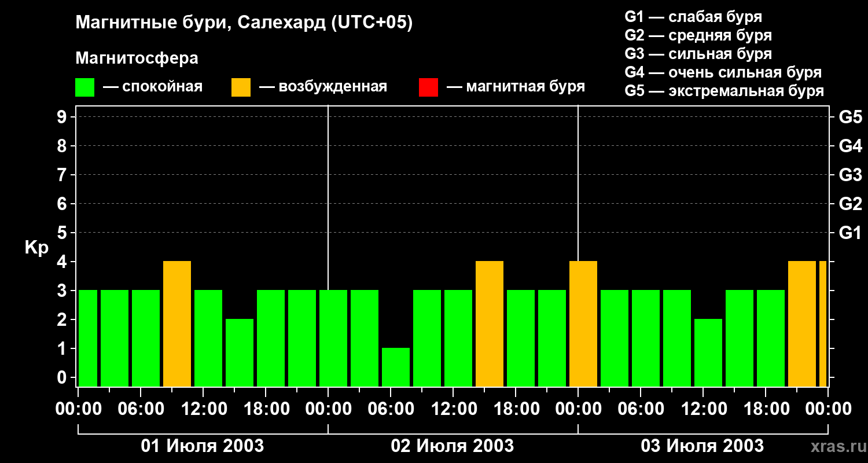The width and height of the screenshot is (868, 463).
Task: Click the 'G2 — средняя буря' legend line
Action: click(698, 35)
